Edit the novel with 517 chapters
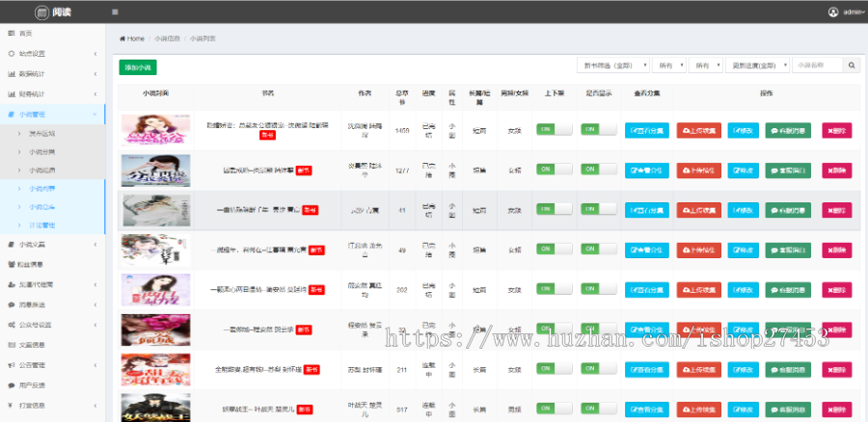 tap(743, 409)
